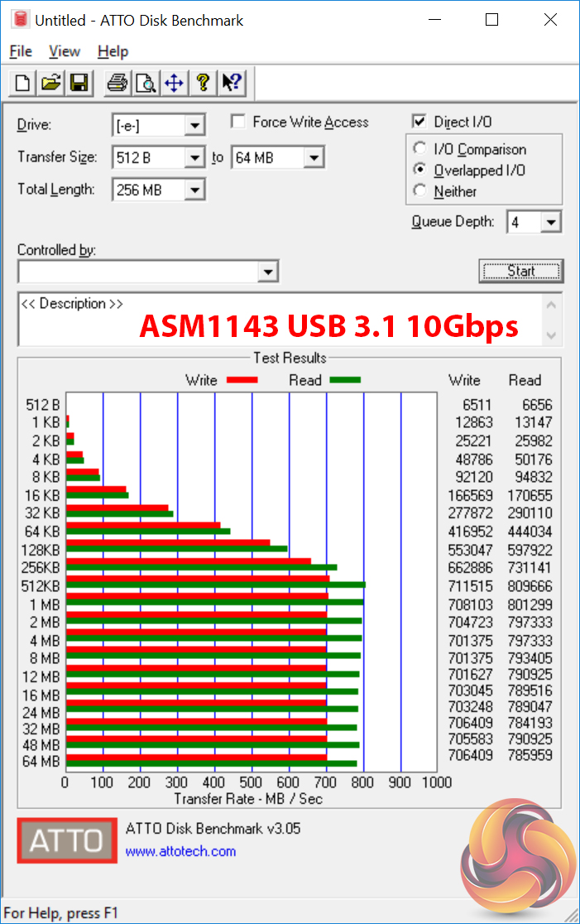Image resolution: width=580 pixels, height=924 pixels.
Task: Click the Write column header
Action: pos(465,380)
